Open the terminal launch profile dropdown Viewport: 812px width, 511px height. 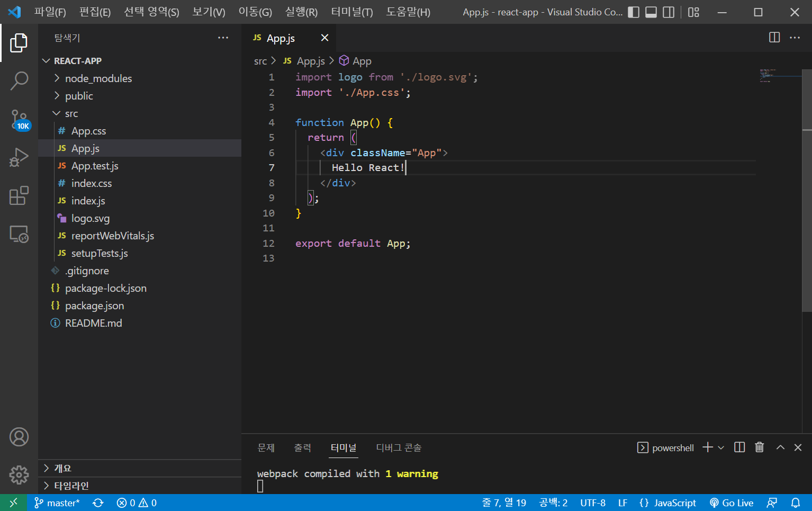pos(721,447)
